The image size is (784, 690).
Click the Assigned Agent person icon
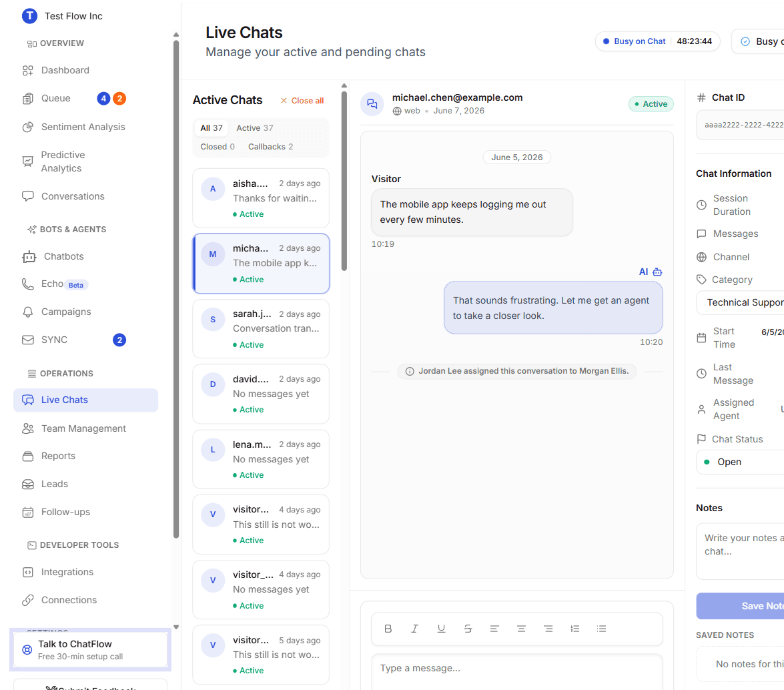[x=701, y=410]
